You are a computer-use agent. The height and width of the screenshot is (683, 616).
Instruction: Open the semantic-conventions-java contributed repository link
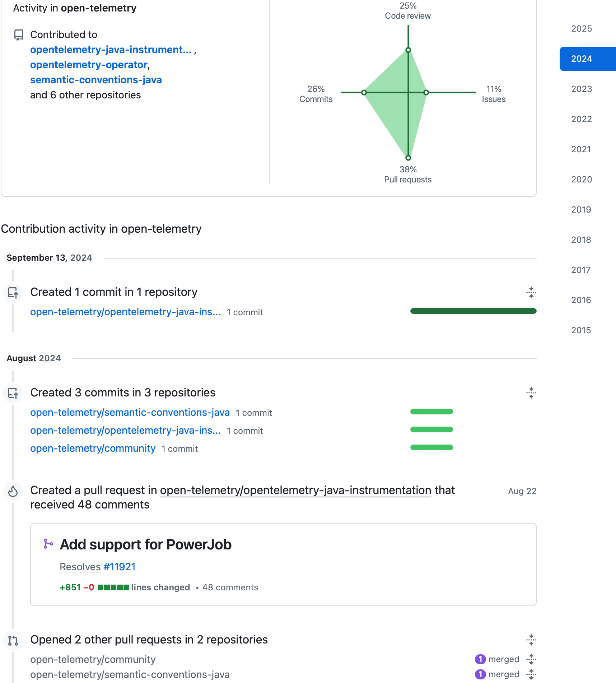click(96, 80)
